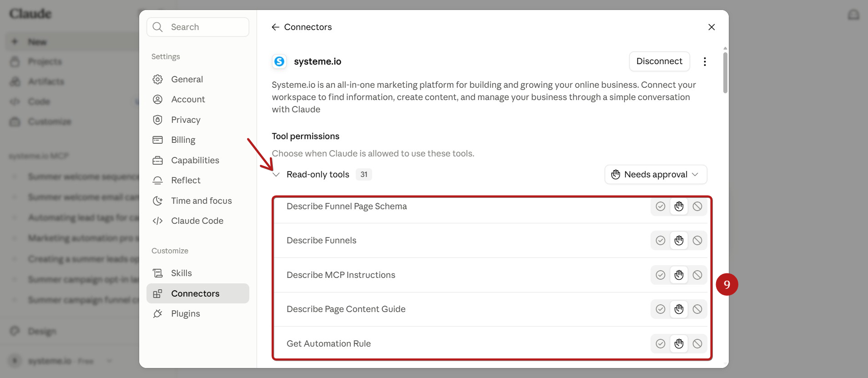Viewport: 868px width, 378px height.
Task: Set Describe Funnel Page Schema to always allow
Action: tap(661, 207)
